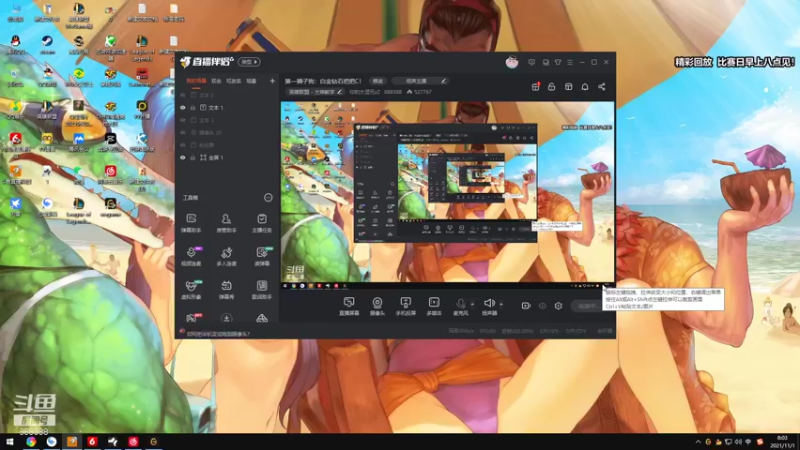
Task: Open the help tip link at window bottom
Action: tap(218, 334)
